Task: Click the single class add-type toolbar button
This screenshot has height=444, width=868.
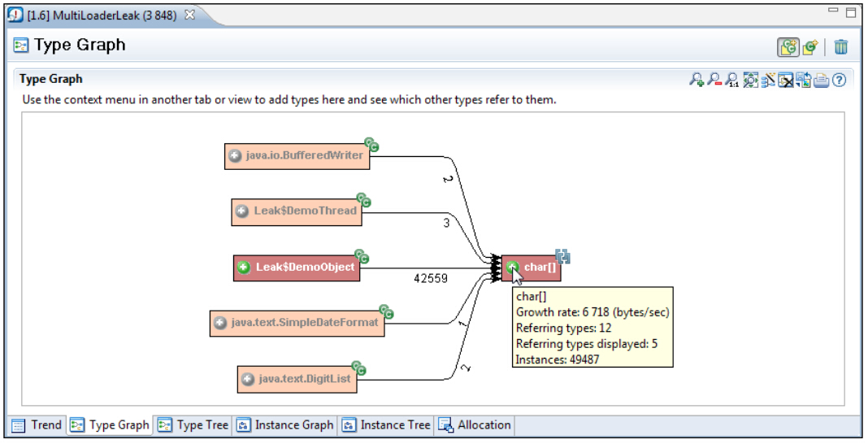Action: [809, 46]
